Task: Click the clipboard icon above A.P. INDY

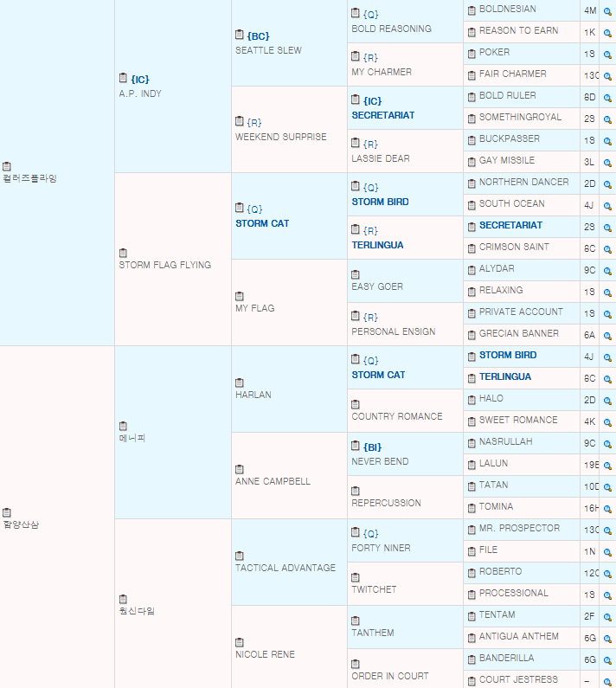Action: (x=123, y=79)
